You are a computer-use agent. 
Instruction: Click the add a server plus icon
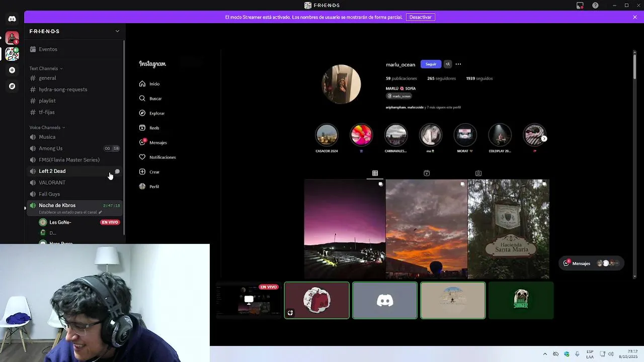tap(12, 70)
